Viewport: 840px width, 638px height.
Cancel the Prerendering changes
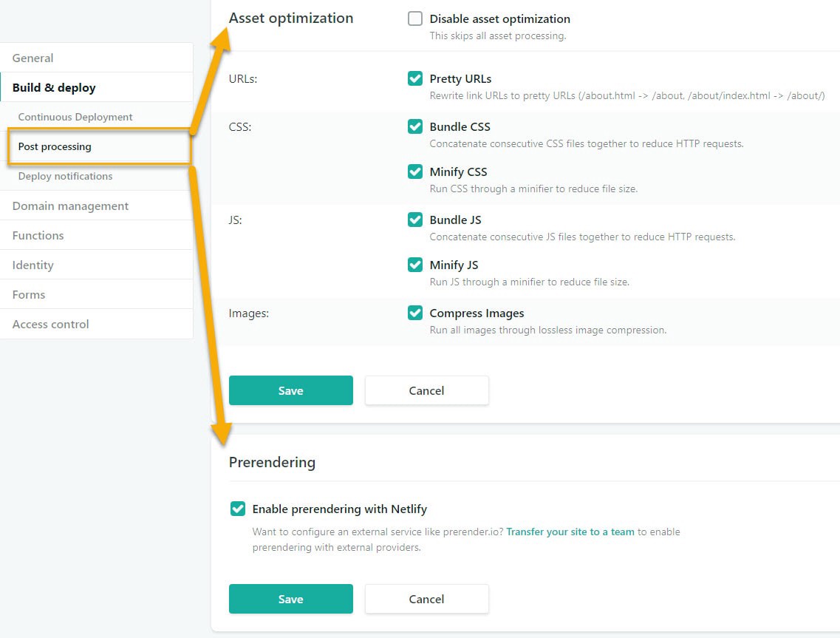tap(426, 599)
